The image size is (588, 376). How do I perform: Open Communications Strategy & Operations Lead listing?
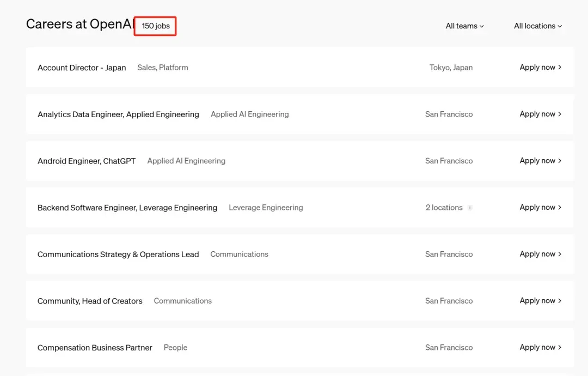(118, 254)
